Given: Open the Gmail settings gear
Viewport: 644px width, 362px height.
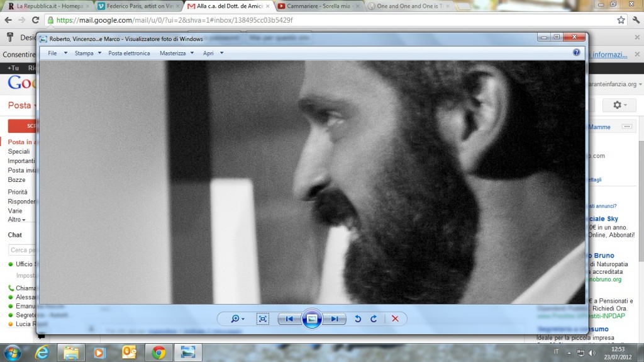Looking at the screenshot, I should (619, 105).
